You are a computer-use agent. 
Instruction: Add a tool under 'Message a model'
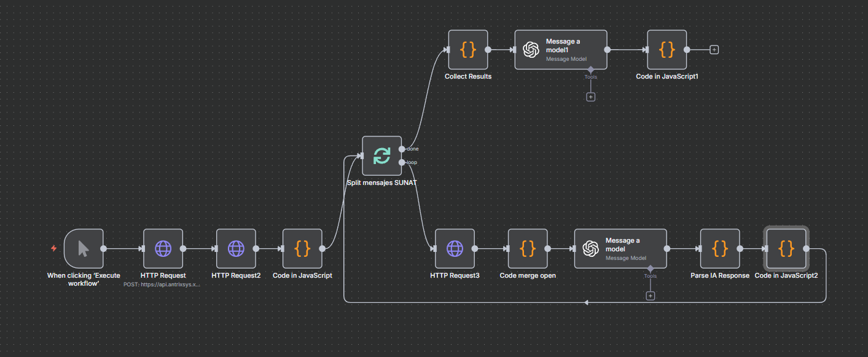(651, 296)
